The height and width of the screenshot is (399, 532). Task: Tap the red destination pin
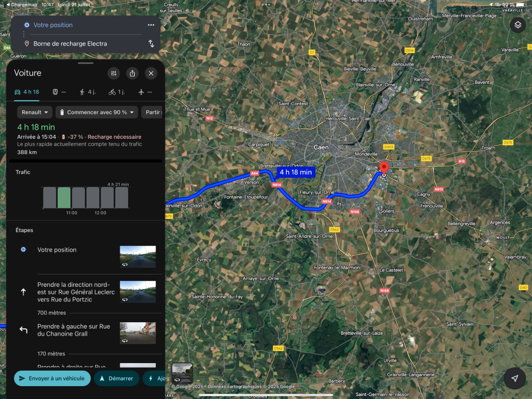click(384, 168)
